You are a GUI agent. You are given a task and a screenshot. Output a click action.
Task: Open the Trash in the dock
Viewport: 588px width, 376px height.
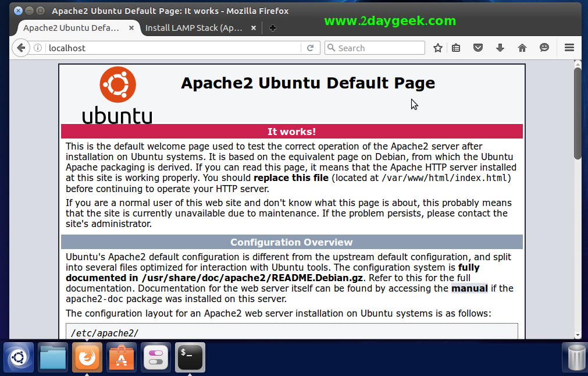coord(576,357)
